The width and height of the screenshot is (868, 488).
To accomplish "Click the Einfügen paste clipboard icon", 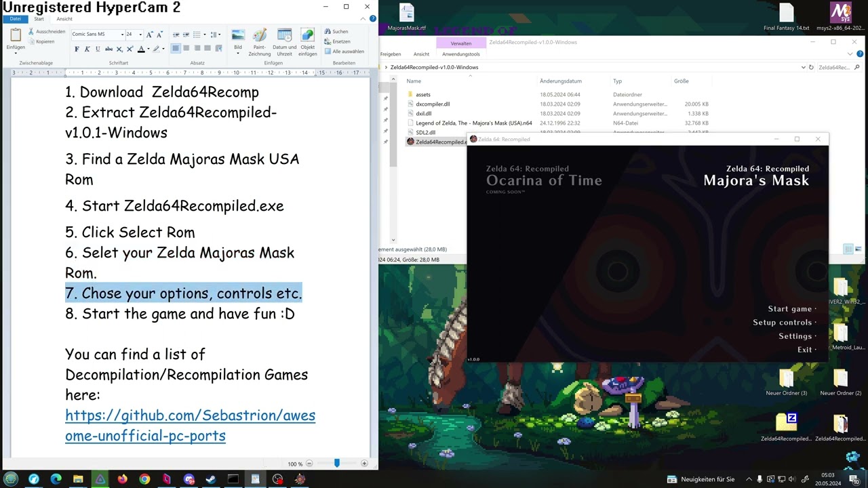I will pos(16,35).
